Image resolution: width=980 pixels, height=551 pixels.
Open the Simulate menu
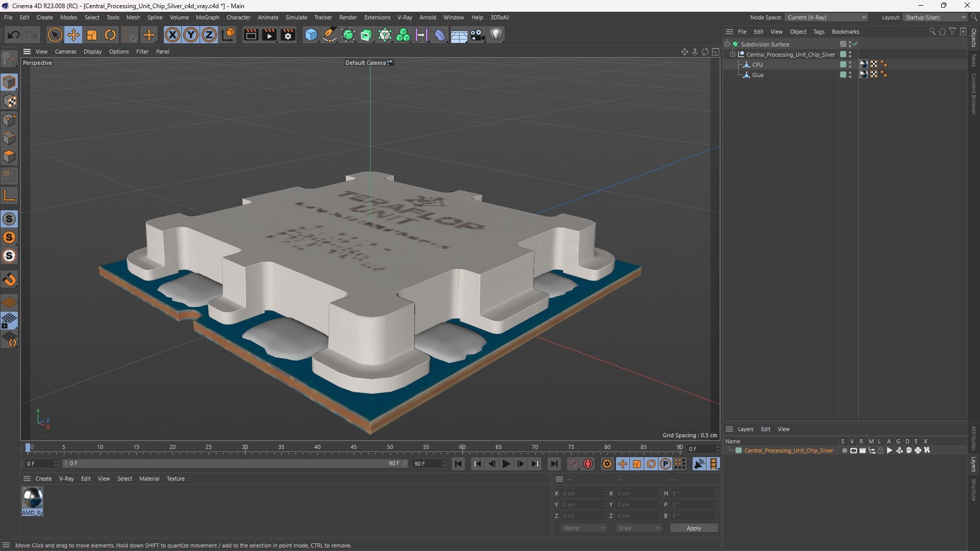coord(296,17)
